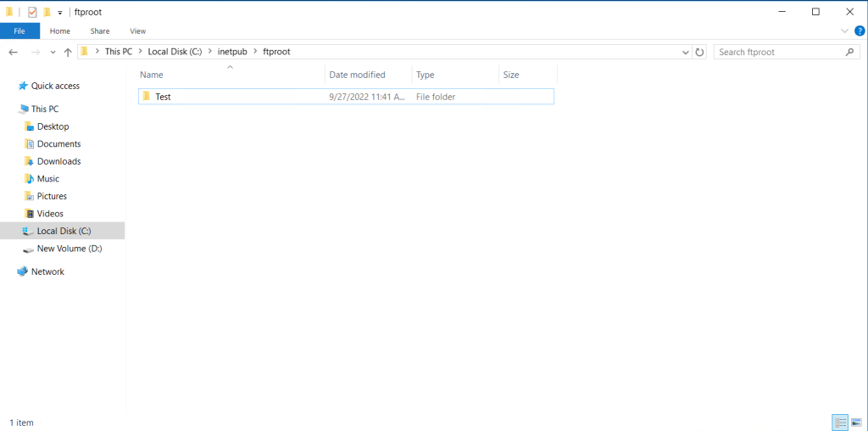Open the Share ribbon tab

(x=99, y=31)
